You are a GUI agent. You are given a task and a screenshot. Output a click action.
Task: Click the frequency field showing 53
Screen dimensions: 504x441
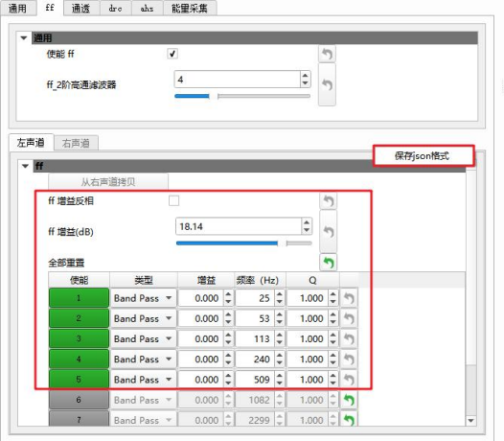tap(256, 318)
